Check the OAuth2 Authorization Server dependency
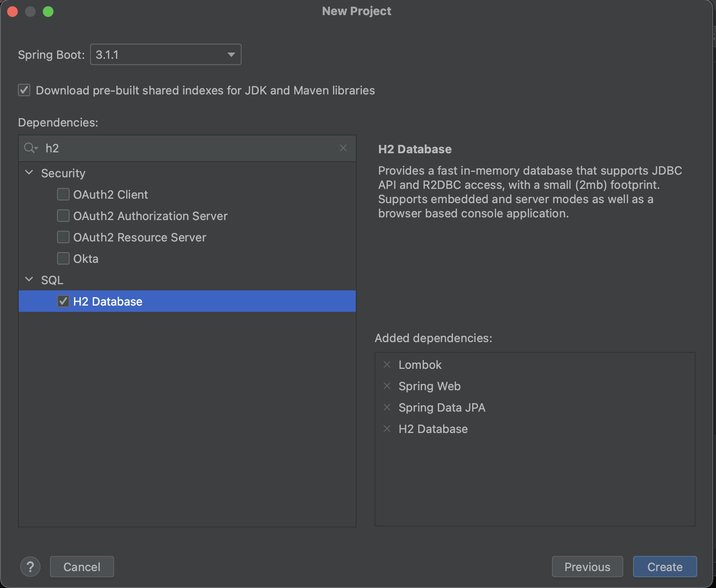The image size is (716, 588). point(63,216)
